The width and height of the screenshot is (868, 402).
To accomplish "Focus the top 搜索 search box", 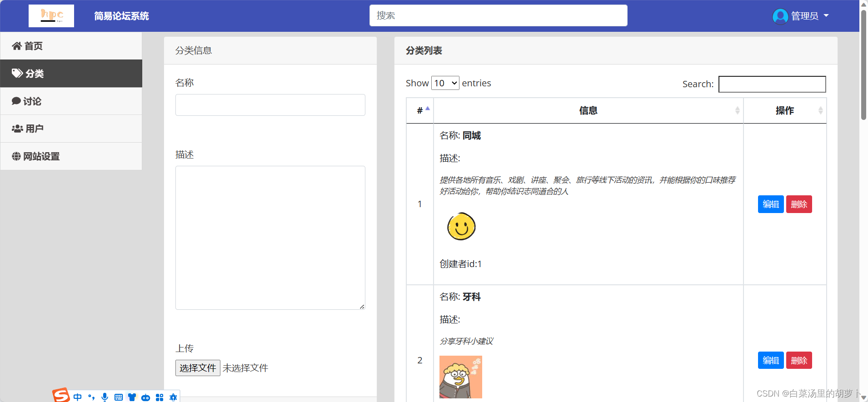I will pyautogui.click(x=498, y=15).
